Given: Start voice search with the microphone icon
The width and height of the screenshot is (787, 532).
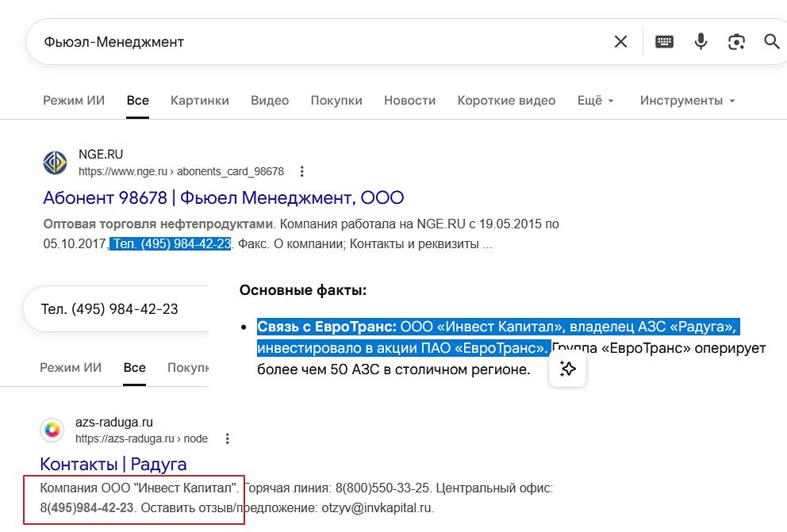Looking at the screenshot, I should coord(701,42).
